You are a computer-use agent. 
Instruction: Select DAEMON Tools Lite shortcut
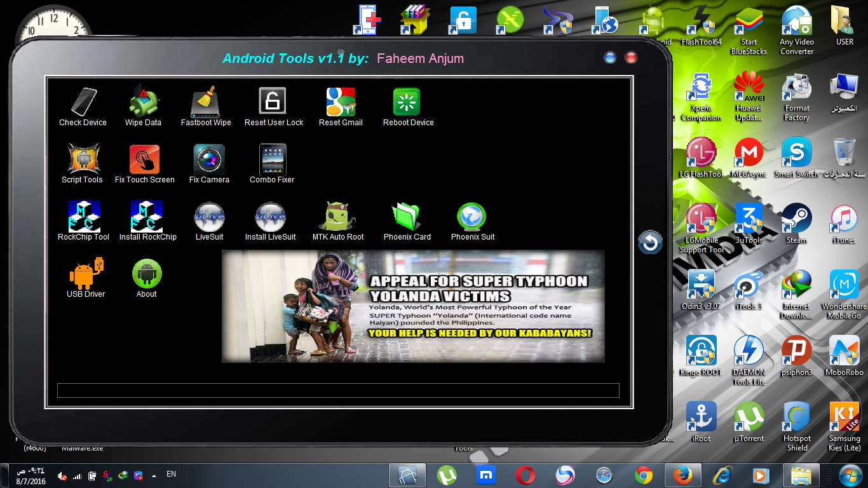749,361
